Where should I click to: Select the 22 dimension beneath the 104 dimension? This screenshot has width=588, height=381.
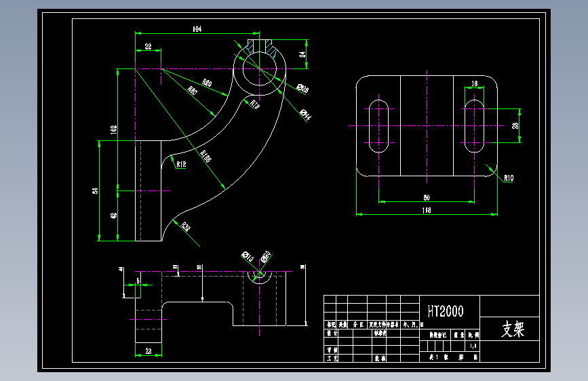[148, 46]
